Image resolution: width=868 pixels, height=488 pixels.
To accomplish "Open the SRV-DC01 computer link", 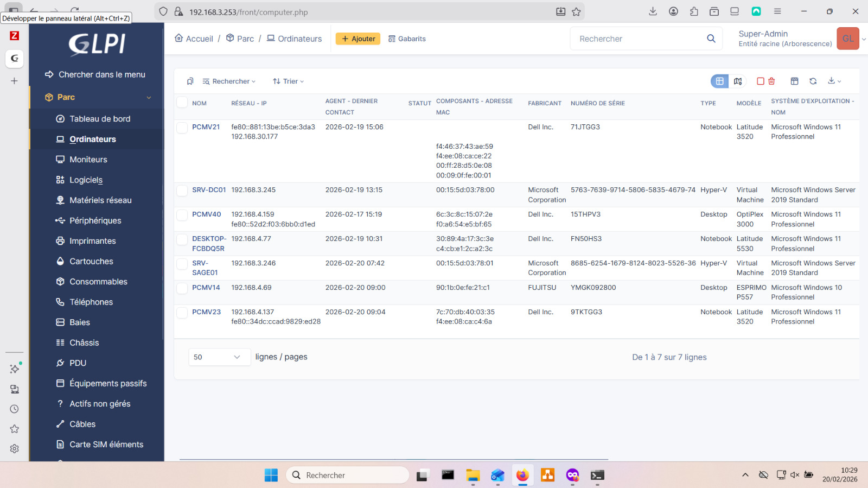I will point(209,190).
